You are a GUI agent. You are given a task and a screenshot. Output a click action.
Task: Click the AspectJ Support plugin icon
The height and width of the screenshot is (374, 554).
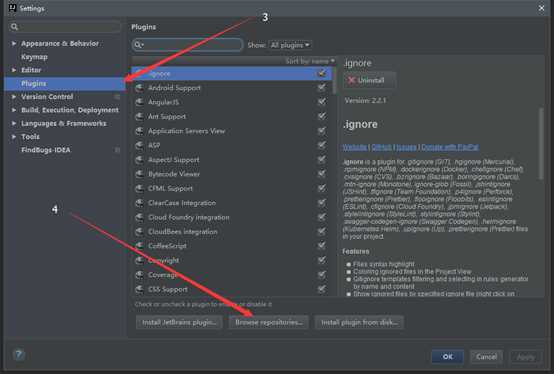(x=140, y=160)
